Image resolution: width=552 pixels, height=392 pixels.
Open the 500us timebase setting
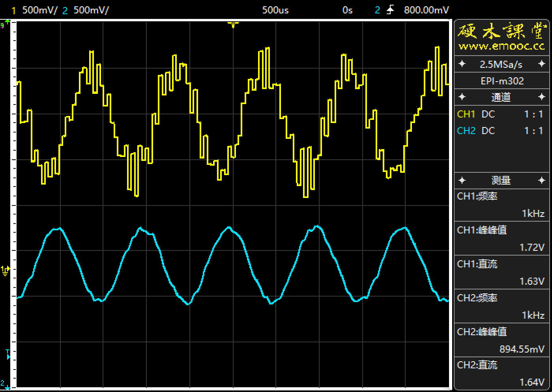click(275, 10)
